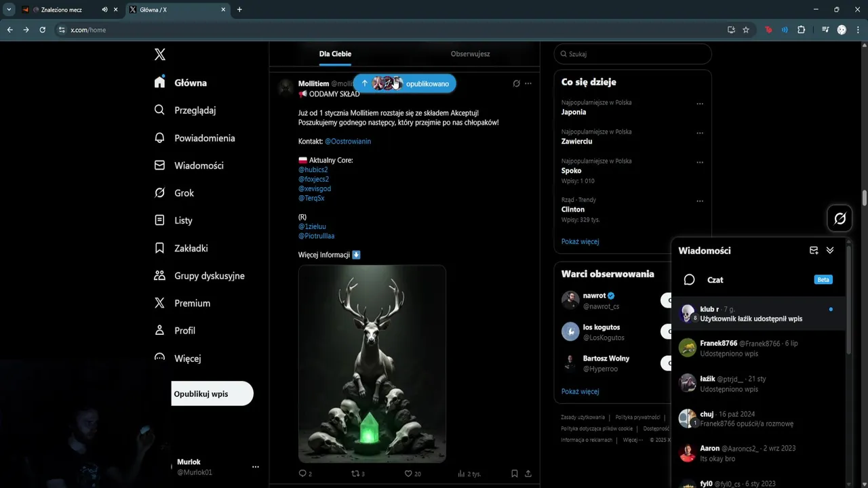The height and width of the screenshot is (488, 868).
Task: Open @xevisgod mention link
Action: [315, 188]
